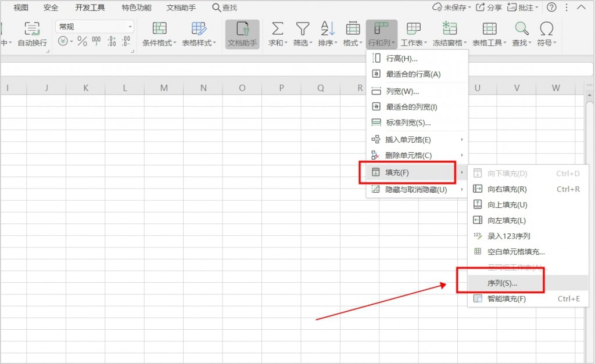Click the 批注 comments button
This screenshot has width=595, height=364.
point(522,7)
